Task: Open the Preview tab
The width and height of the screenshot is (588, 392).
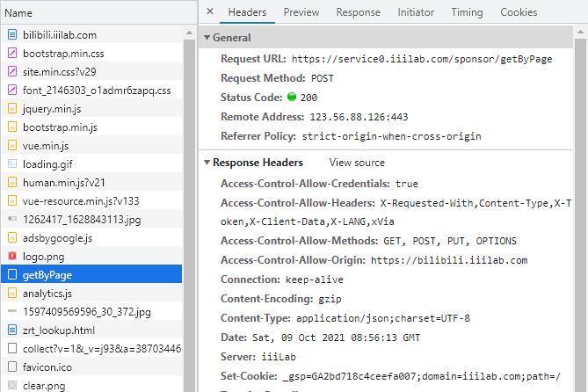Action: pyautogui.click(x=301, y=12)
